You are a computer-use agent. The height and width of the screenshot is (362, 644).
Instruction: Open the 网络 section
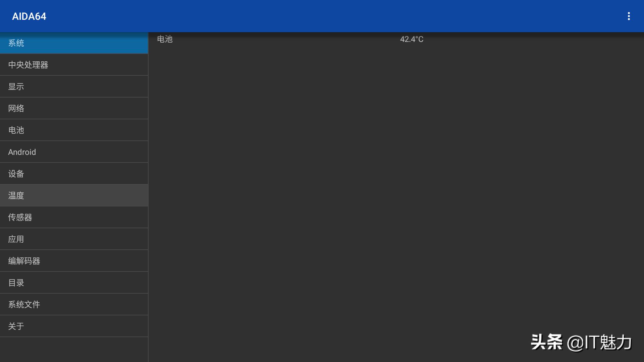(x=74, y=108)
